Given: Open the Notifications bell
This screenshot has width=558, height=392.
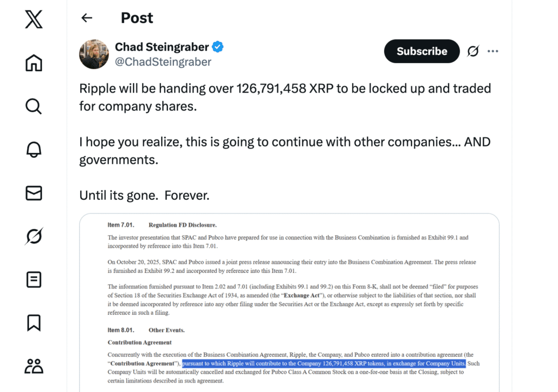Looking at the screenshot, I should [x=33, y=149].
